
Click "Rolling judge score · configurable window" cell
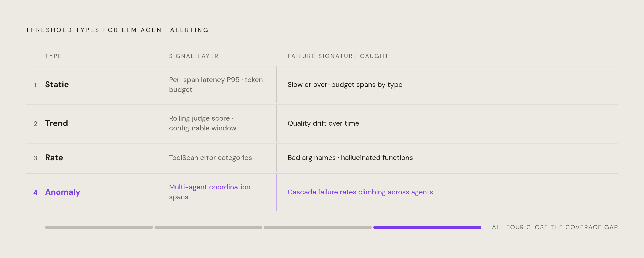[203, 123]
